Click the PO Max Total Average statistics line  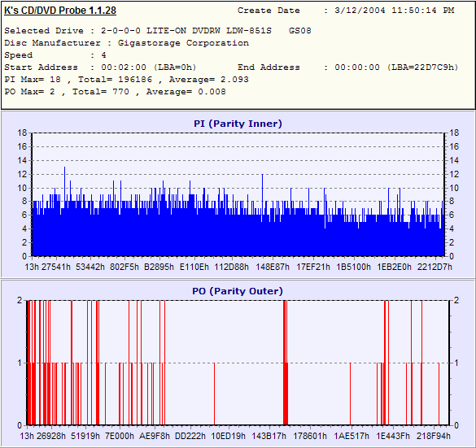tap(115, 92)
